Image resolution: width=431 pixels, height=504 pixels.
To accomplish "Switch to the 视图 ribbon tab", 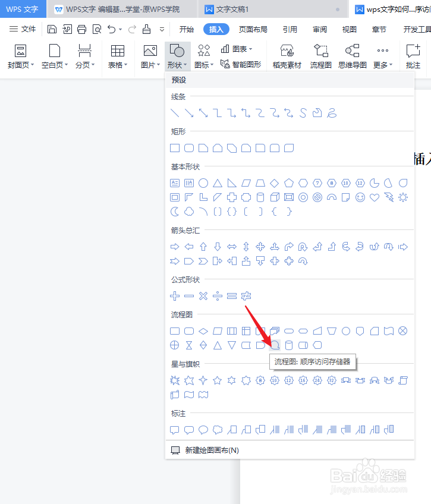I will pos(350,29).
